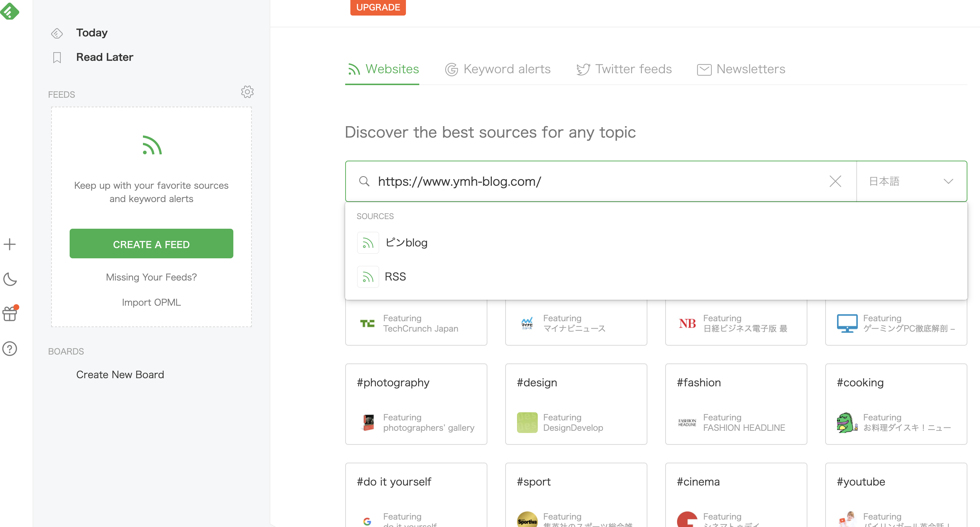Click the orange UPGRADE button
Screen dimensions: 980x527
coord(377,7)
